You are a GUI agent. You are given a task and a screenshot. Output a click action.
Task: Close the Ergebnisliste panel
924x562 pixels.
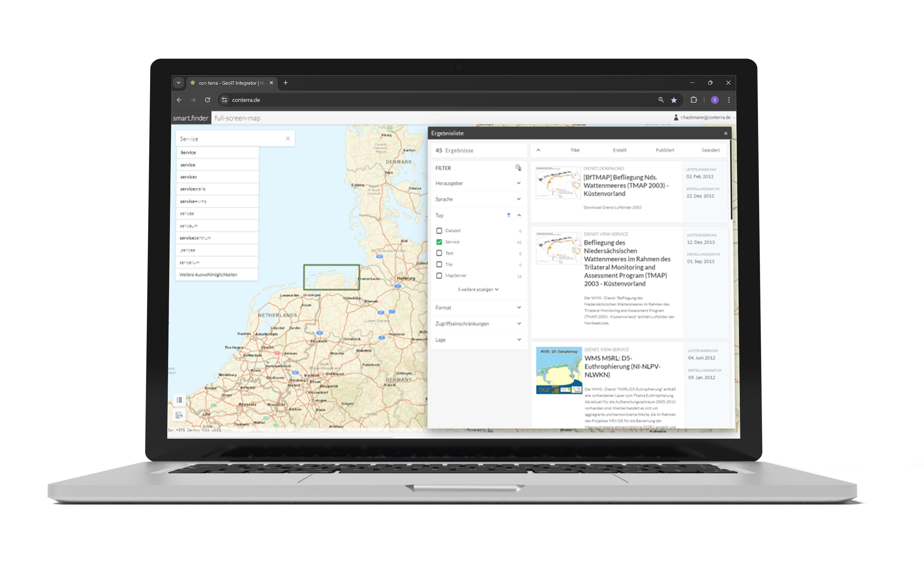(725, 133)
